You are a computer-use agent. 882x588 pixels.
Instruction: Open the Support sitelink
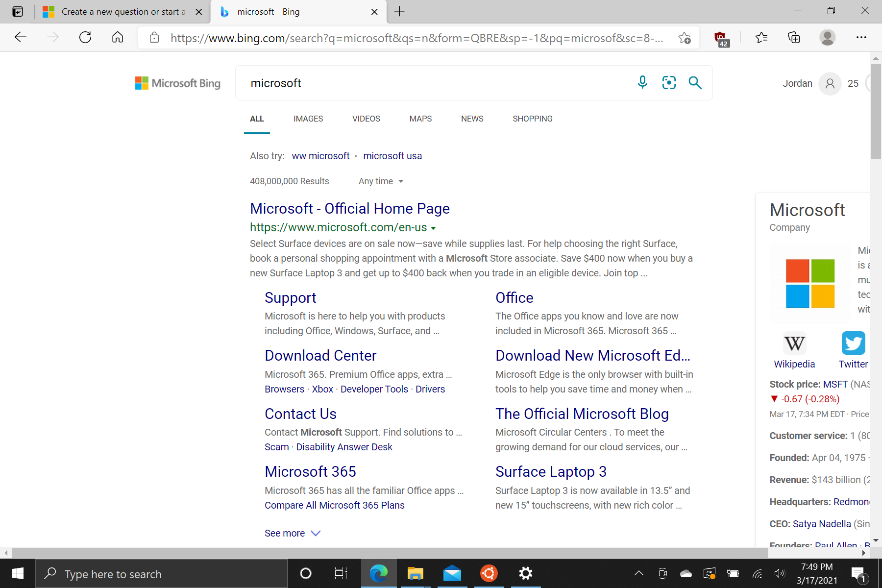coord(291,298)
